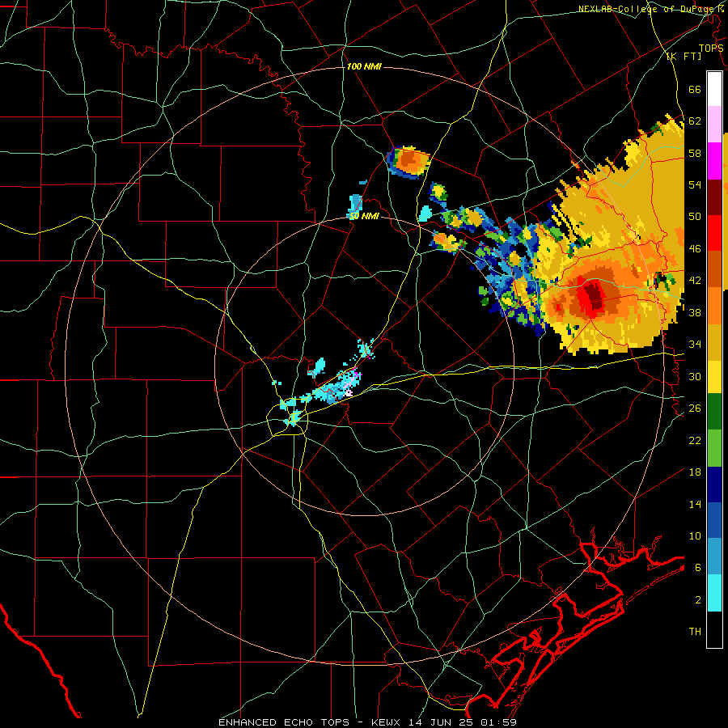Click the legend value 54
This screenshot has width=728, height=728.
[x=695, y=184]
